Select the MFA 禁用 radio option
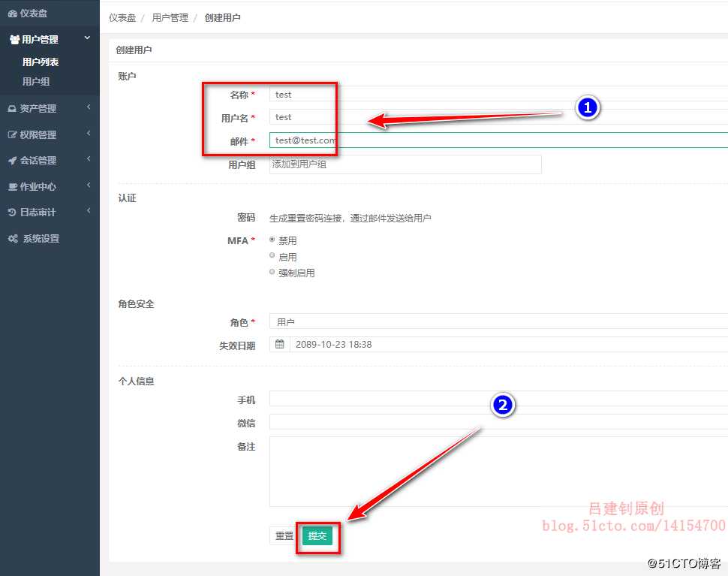Image resolution: width=728 pixels, height=576 pixels. click(272, 240)
